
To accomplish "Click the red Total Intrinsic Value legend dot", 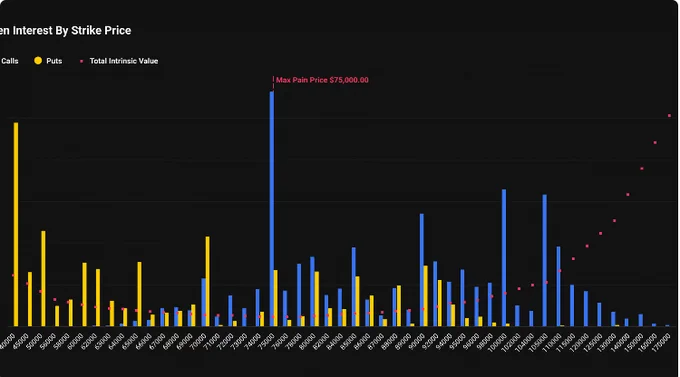I will click(x=81, y=61).
